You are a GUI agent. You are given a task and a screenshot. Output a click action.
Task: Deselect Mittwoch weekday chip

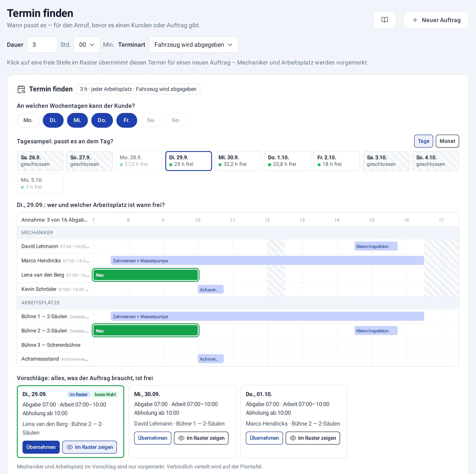coord(77,120)
